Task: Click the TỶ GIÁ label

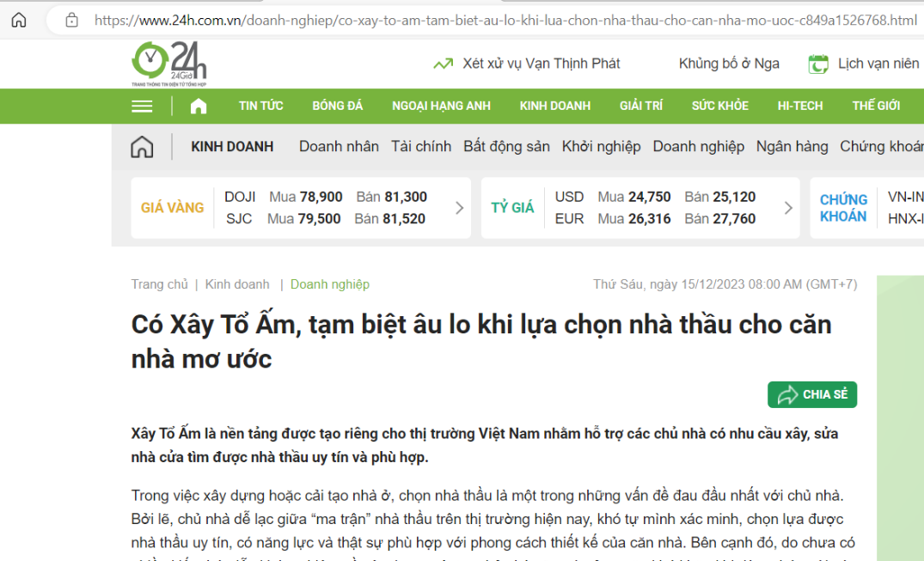Action: (512, 208)
